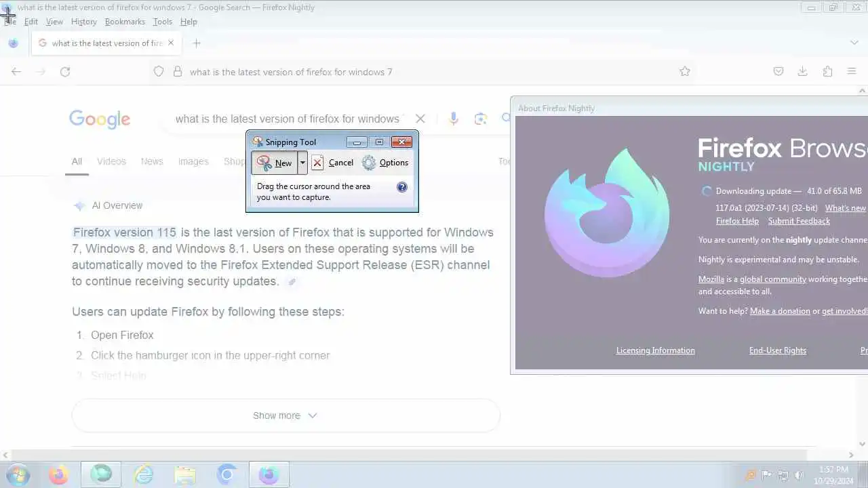Bookmark this page with the star icon
This screenshot has height=488, width=868.
(x=685, y=71)
